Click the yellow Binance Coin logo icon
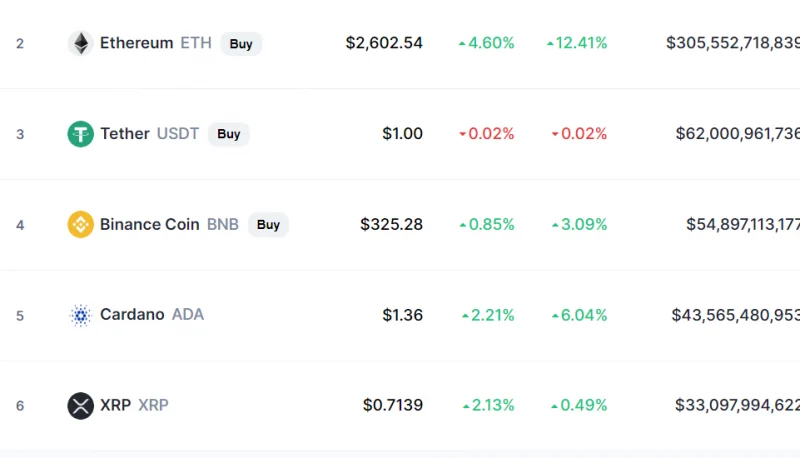The width and height of the screenshot is (800, 458). [x=81, y=224]
